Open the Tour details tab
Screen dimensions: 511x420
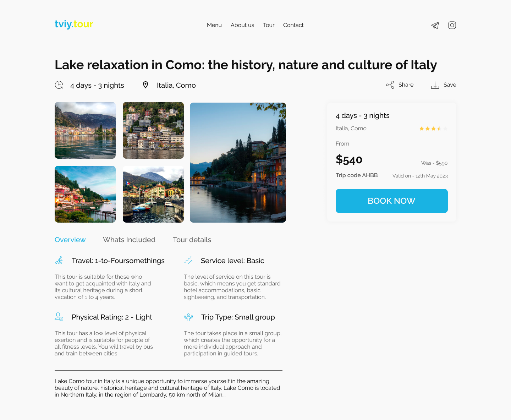(x=192, y=240)
